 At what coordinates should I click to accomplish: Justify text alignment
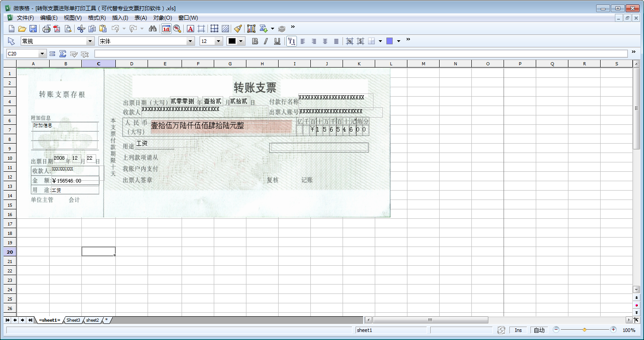tap(336, 41)
